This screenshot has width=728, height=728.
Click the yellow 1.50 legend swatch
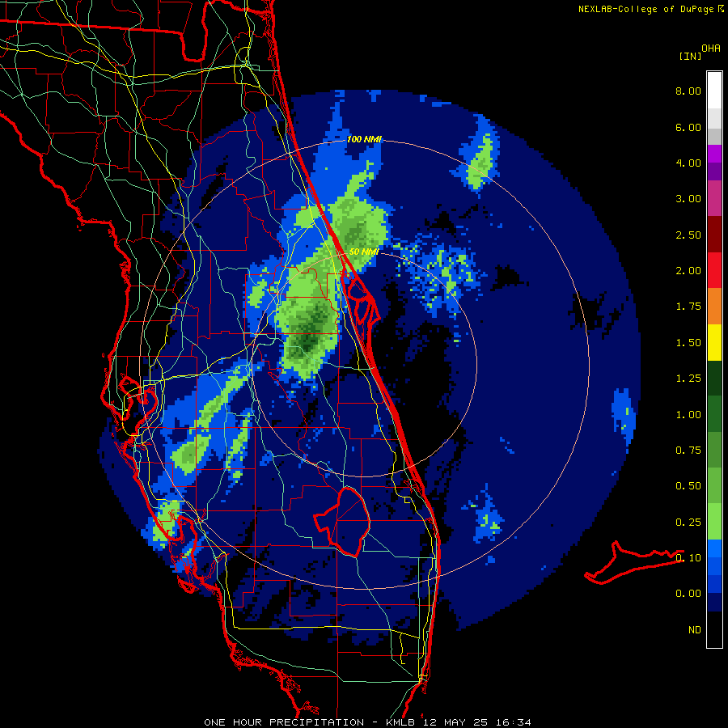click(714, 342)
